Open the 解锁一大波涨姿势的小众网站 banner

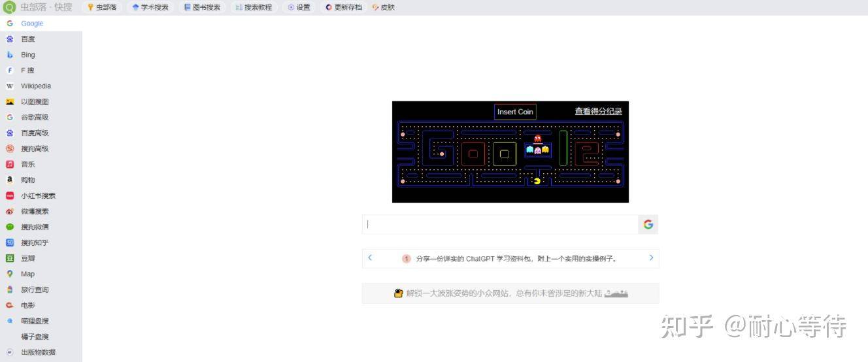[510, 293]
